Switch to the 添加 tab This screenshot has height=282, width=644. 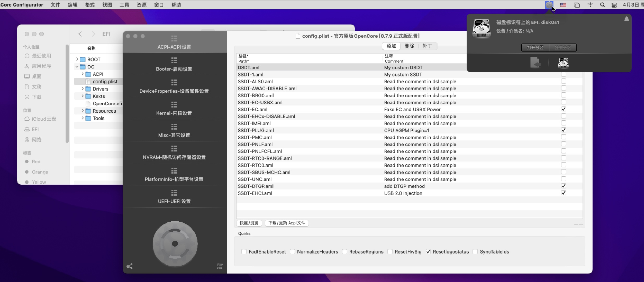coord(391,46)
